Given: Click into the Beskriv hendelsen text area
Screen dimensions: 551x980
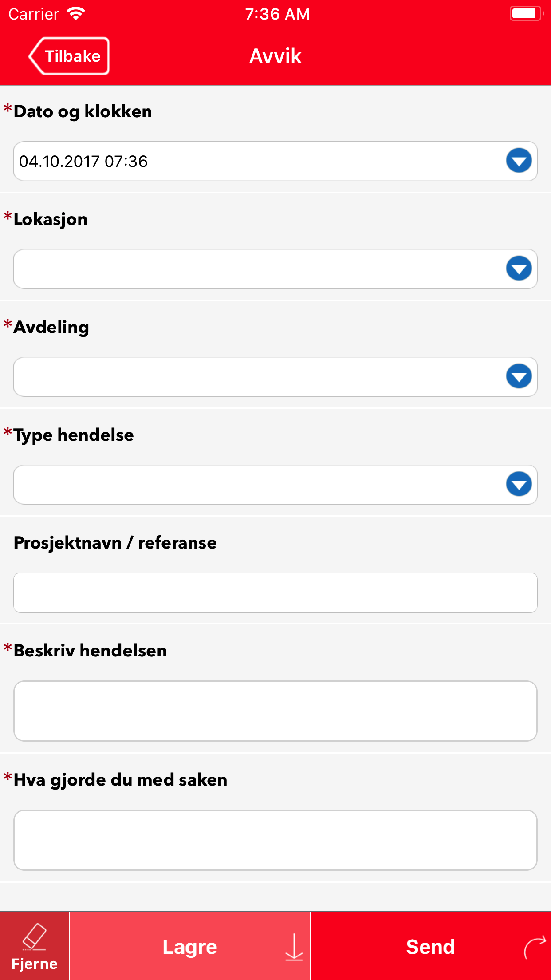Looking at the screenshot, I should (275, 711).
